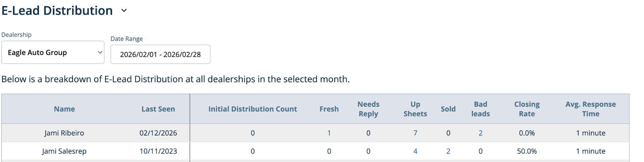Viewport: 644px width, 162px height.
Task: Sort by the Last Seen column header
Action: coord(158,109)
